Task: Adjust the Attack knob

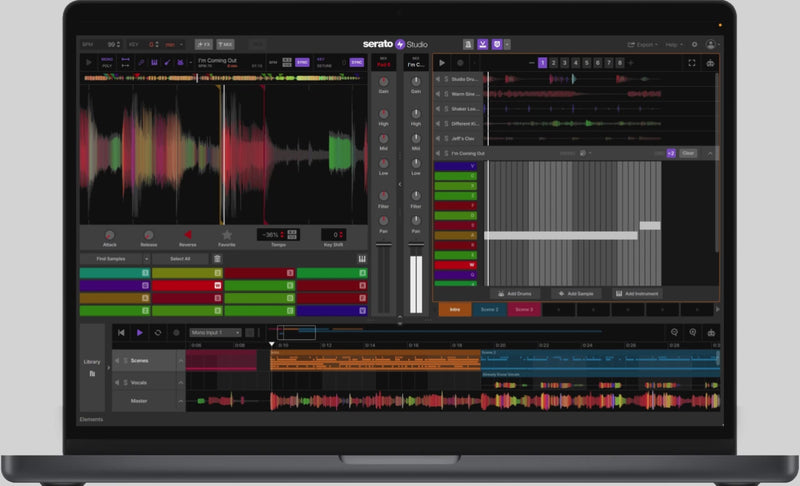Action: tap(108, 235)
